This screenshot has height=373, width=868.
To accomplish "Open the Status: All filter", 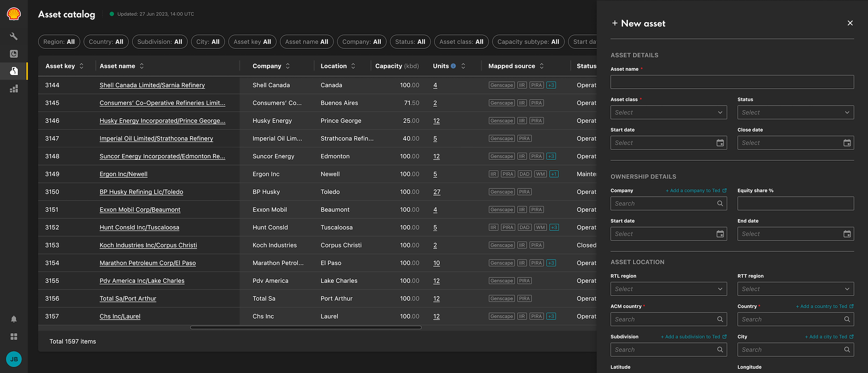I will (410, 42).
